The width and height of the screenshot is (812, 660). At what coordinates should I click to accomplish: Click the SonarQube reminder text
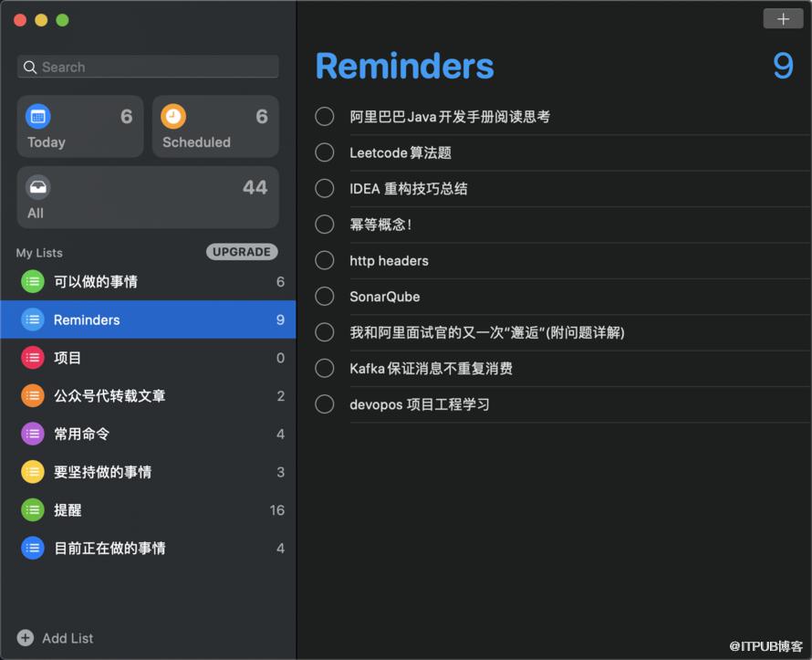pyautogui.click(x=385, y=297)
